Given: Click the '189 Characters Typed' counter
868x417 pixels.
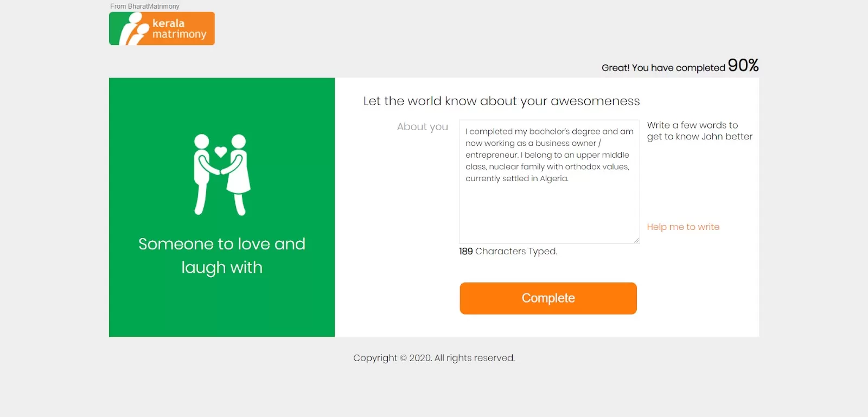Looking at the screenshot, I should [508, 251].
